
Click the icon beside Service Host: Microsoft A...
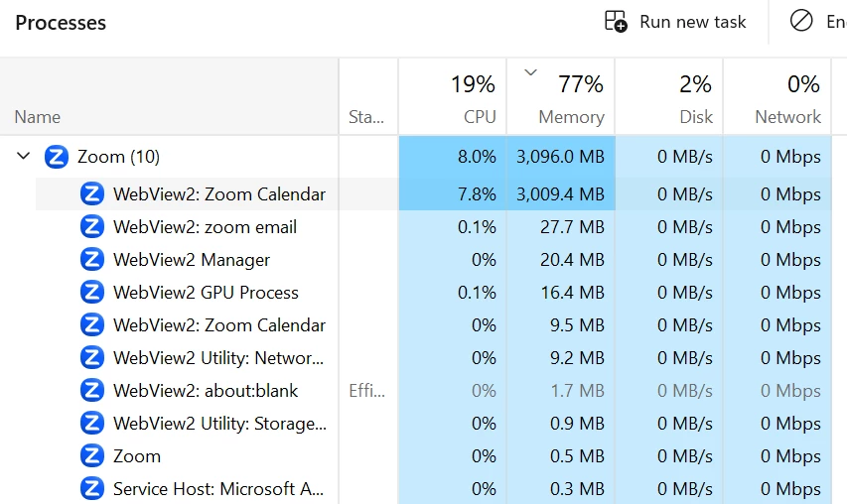coord(91,489)
